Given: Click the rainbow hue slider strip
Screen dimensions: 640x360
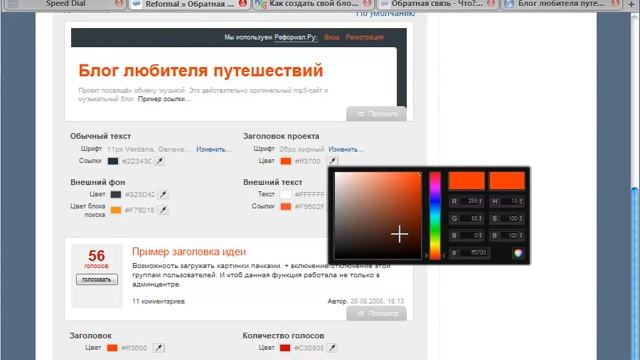Looking at the screenshot, I should (x=435, y=216).
